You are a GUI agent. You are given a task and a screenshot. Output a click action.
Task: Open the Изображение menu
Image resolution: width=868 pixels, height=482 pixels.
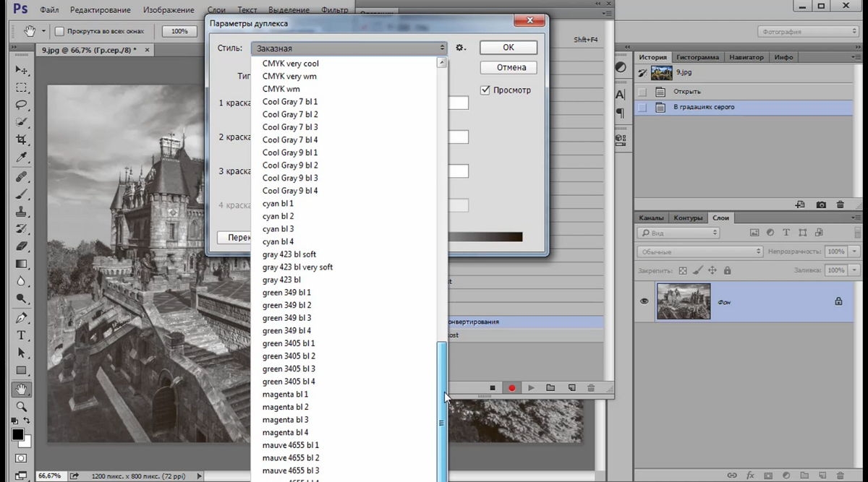click(x=169, y=10)
